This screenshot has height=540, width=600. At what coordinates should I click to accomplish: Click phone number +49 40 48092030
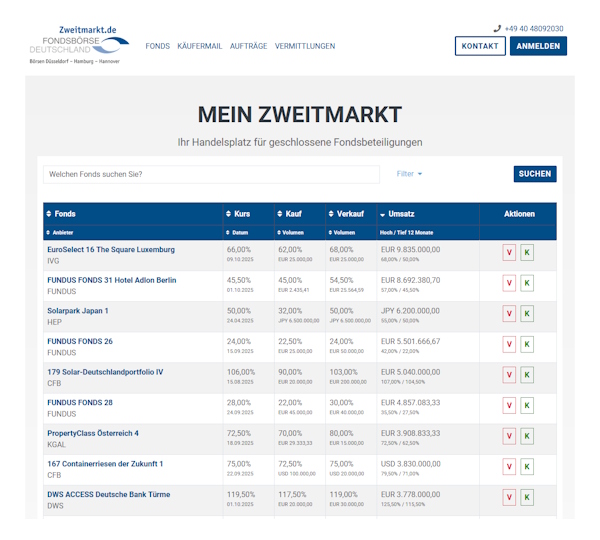pyautogui.click(x=534, y=29)
